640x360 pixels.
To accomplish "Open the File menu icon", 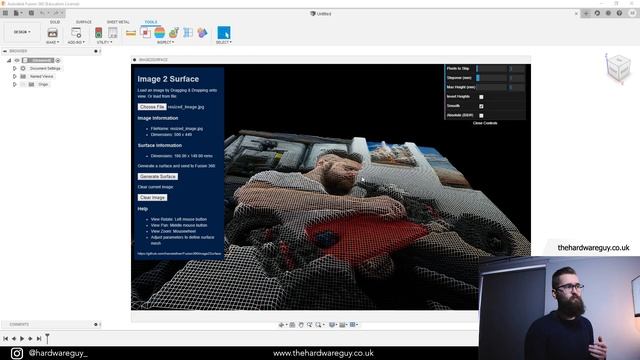I will coord(17,13).
